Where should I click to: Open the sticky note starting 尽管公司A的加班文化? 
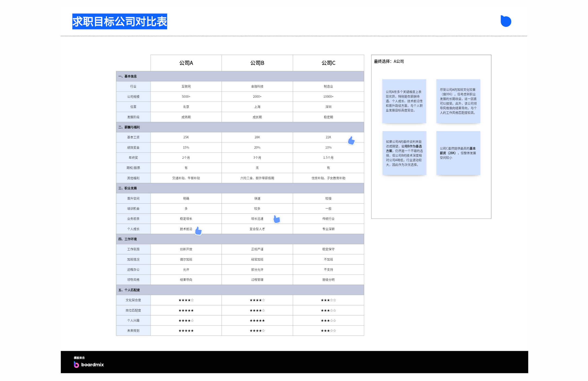458,101
